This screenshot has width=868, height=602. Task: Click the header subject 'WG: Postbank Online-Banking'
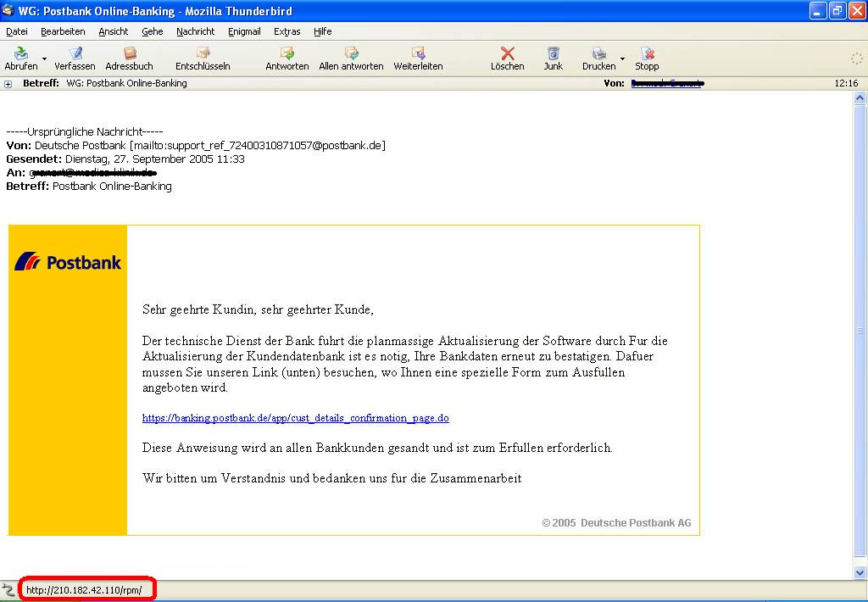coord(127,84)
